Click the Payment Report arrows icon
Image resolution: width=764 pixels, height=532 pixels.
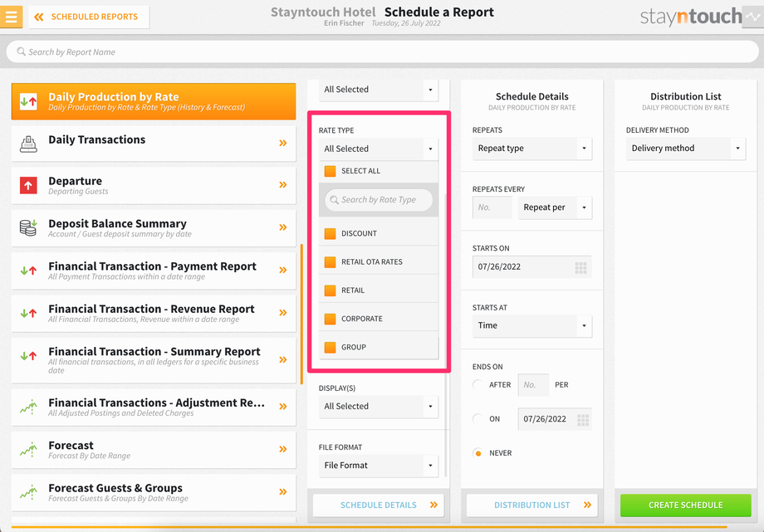28,271
